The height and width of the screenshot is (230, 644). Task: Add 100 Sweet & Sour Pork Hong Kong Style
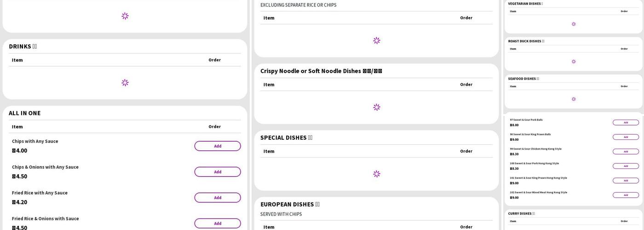click(x=626, y=166)
